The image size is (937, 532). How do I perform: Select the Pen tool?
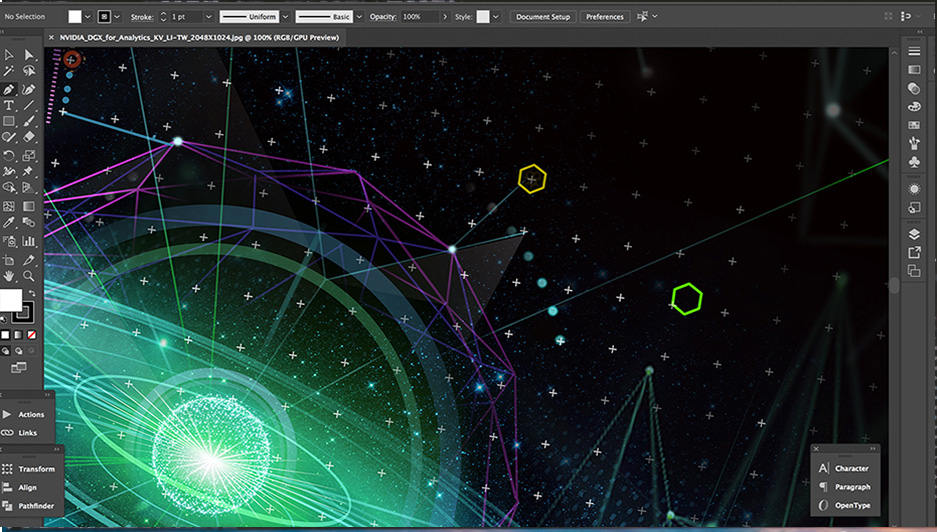point(9,89)
